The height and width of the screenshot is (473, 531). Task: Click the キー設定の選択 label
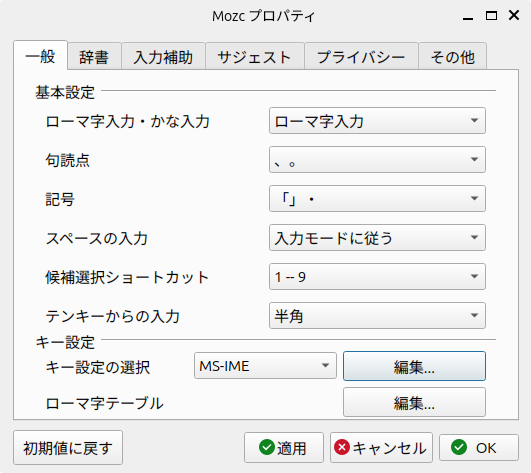click(98, 367)
